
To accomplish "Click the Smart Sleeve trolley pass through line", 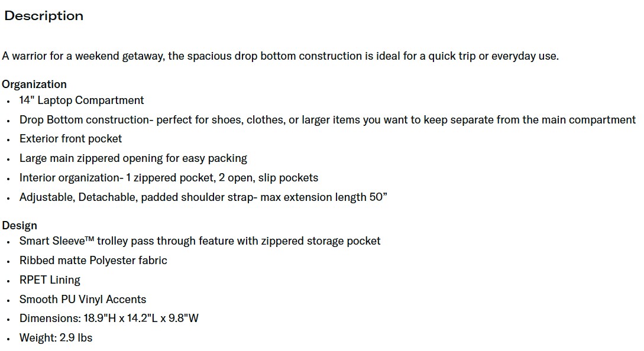I will [x=200, y=241].
